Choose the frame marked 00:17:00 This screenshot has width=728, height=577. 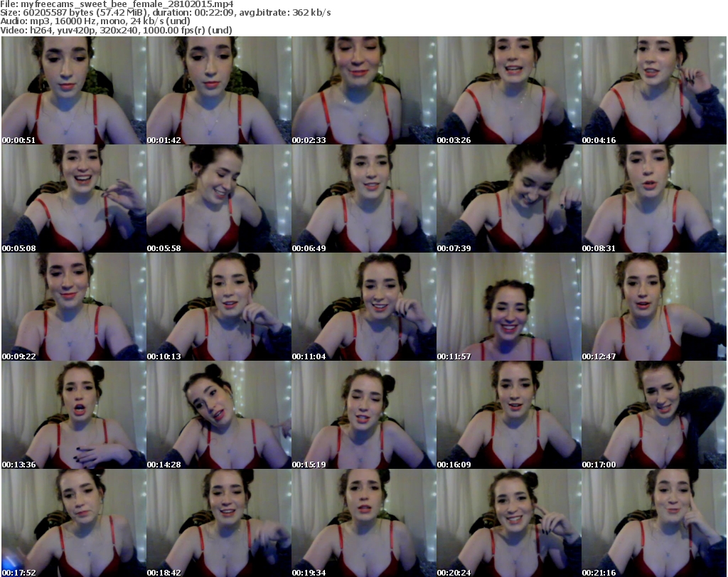coord(654,415)
